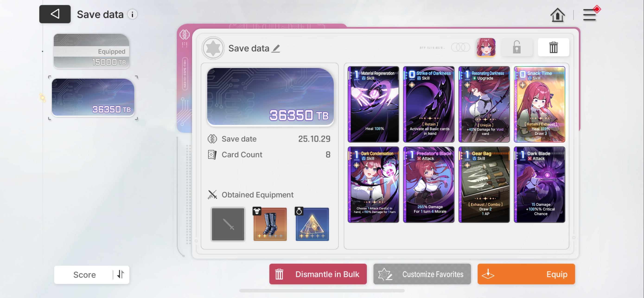The image size is (644, 298).
Task: Open Customize Favorites
Action: (x=422, y=274)
